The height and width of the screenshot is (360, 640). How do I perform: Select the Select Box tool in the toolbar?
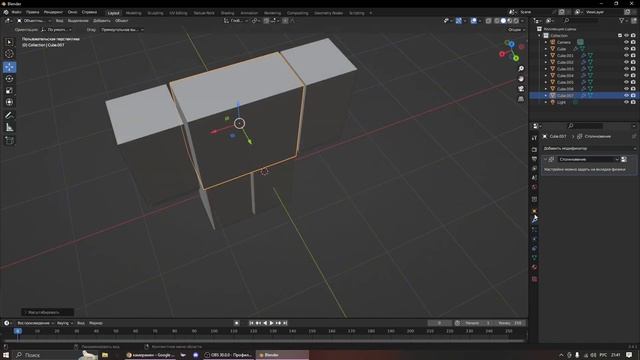(9, 42)
